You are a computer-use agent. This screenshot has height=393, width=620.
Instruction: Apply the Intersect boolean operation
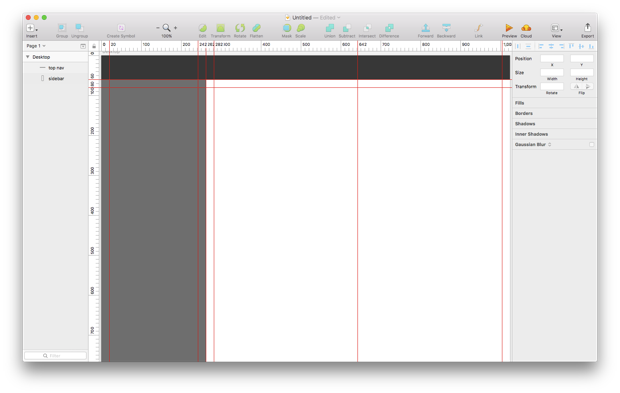[x=367, y=28]
